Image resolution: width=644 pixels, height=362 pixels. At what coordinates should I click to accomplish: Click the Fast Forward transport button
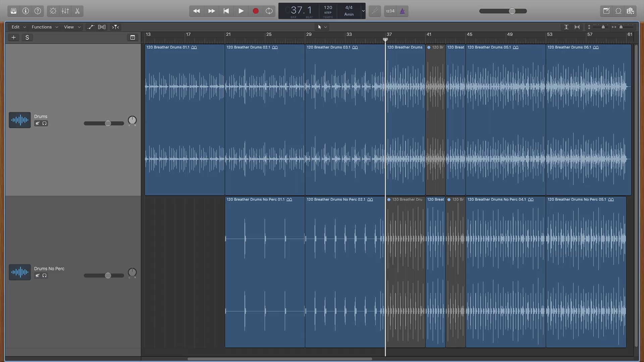pyautogui.click(x=211, y=11)
